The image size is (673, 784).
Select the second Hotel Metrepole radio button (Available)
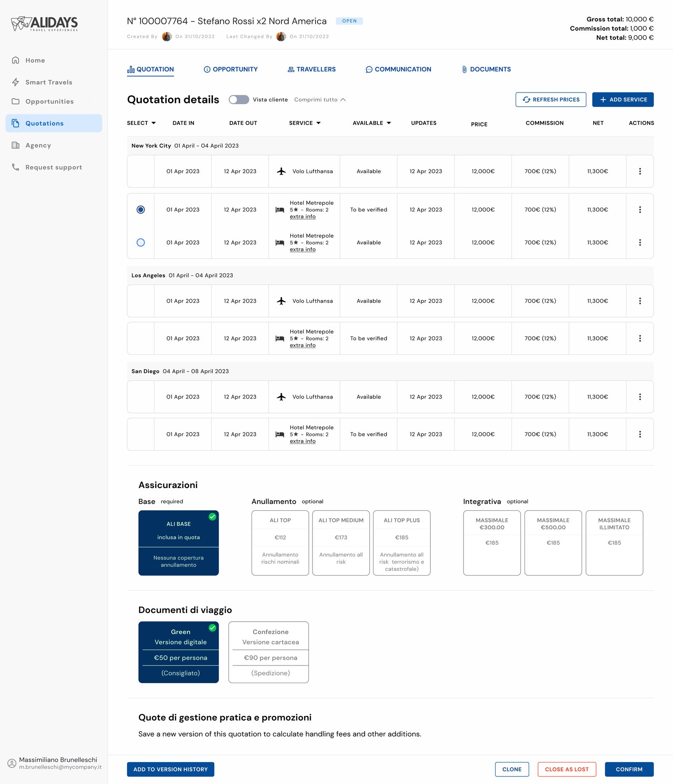[140, 243]
